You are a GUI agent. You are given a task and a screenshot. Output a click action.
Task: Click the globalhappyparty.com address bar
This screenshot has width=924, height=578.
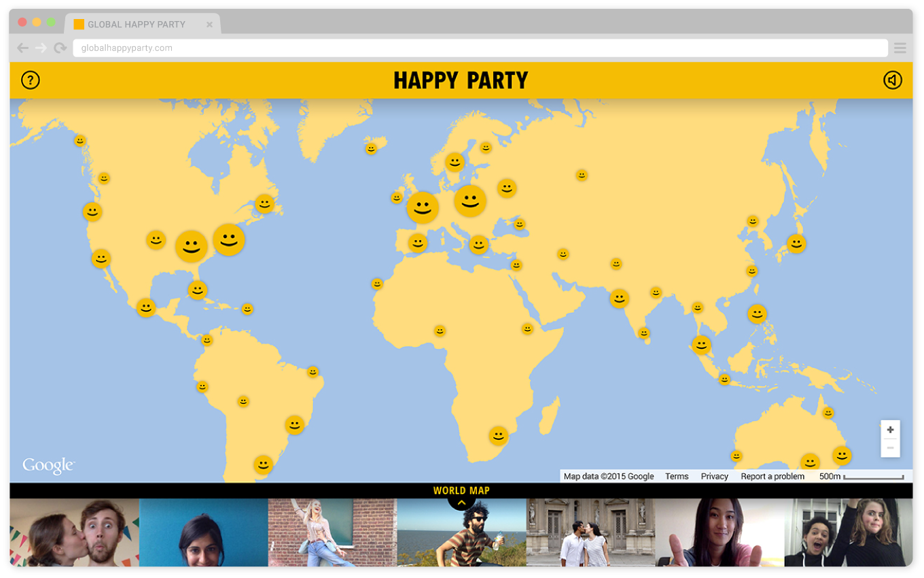(x=480, y=48)
